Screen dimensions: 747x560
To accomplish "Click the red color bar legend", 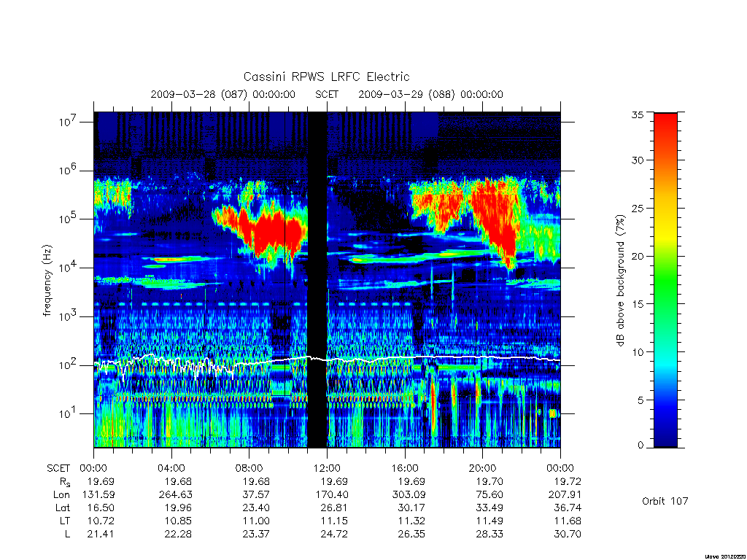I will 665,280.
